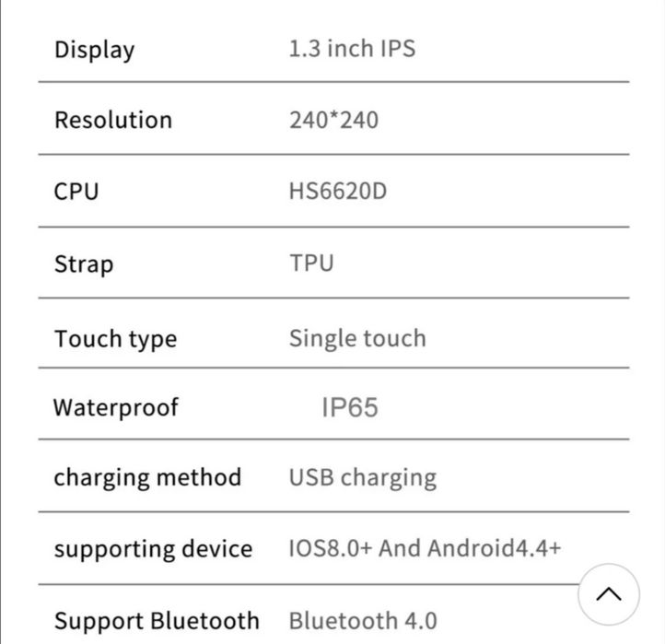Click the USB charging value

[x=363, y=477]
